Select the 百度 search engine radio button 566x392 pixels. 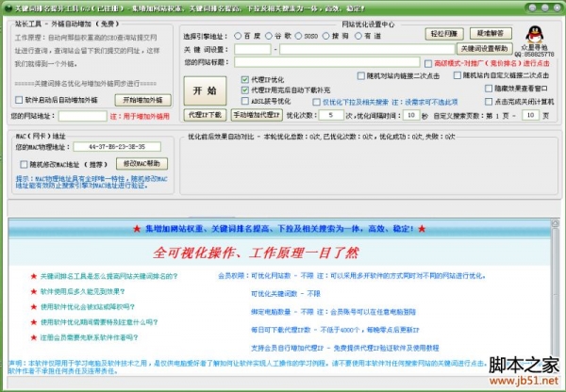[238, 36]
